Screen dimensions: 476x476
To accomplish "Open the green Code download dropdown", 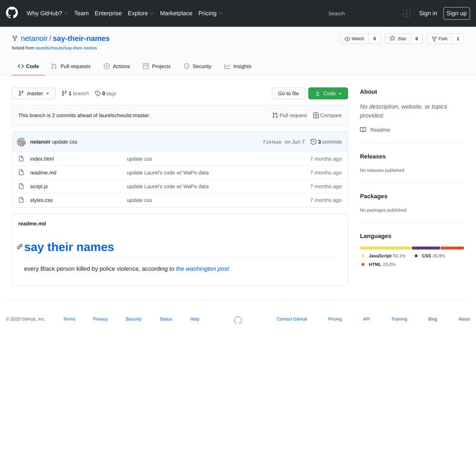I will click(x=328, y=93).
